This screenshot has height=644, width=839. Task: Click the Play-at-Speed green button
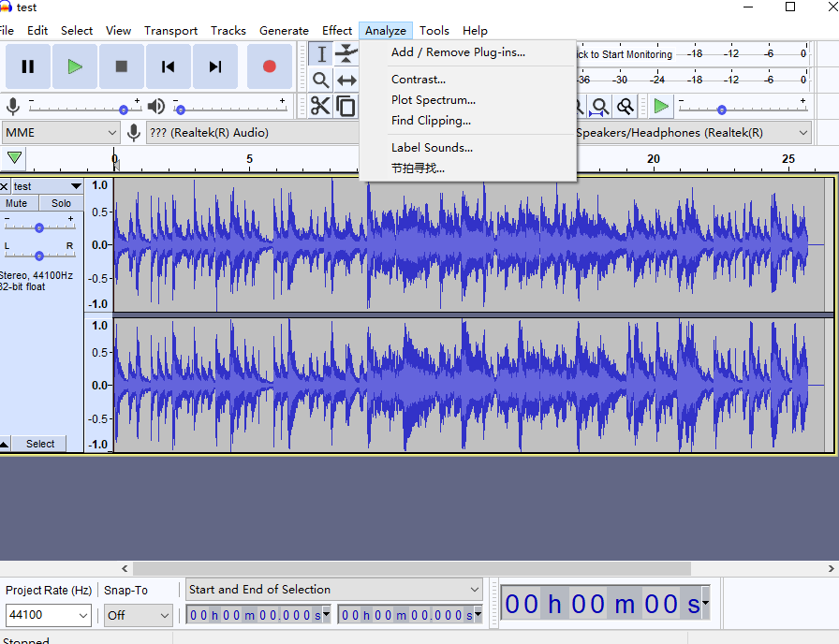point(661,107)
